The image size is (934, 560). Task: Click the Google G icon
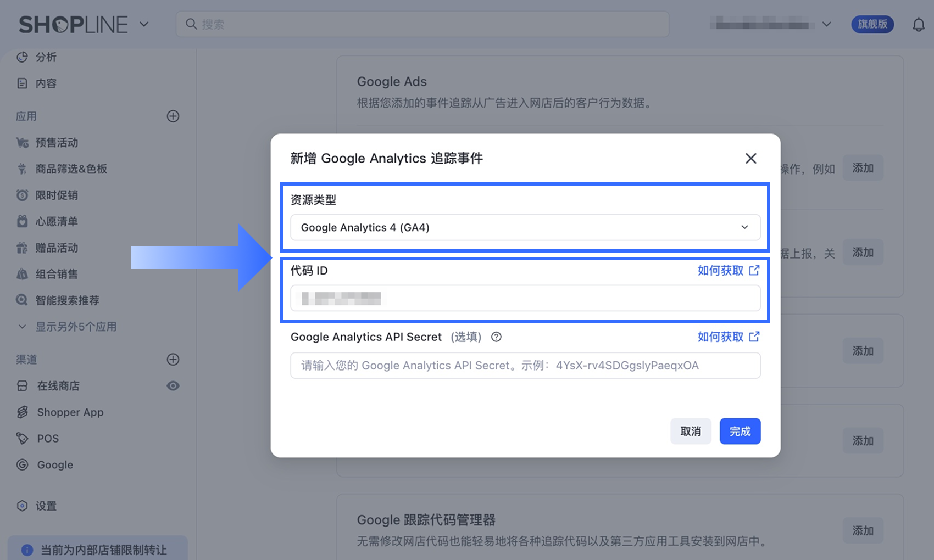click(x=22, y=465)
